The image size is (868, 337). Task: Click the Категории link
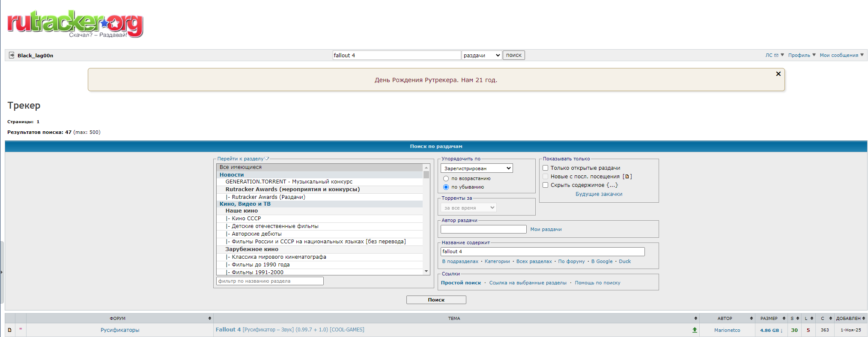(497, 261)
